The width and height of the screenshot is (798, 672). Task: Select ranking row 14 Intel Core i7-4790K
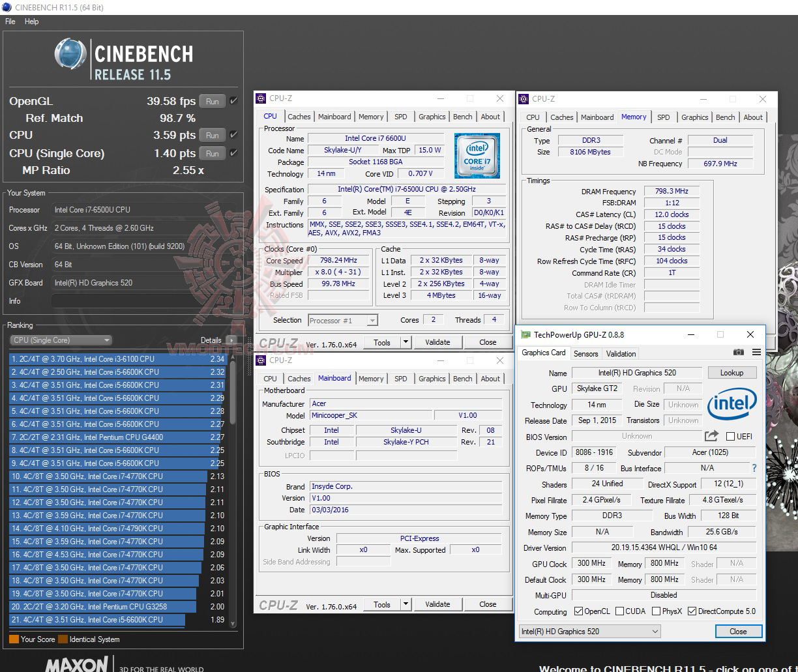point(118,529)
